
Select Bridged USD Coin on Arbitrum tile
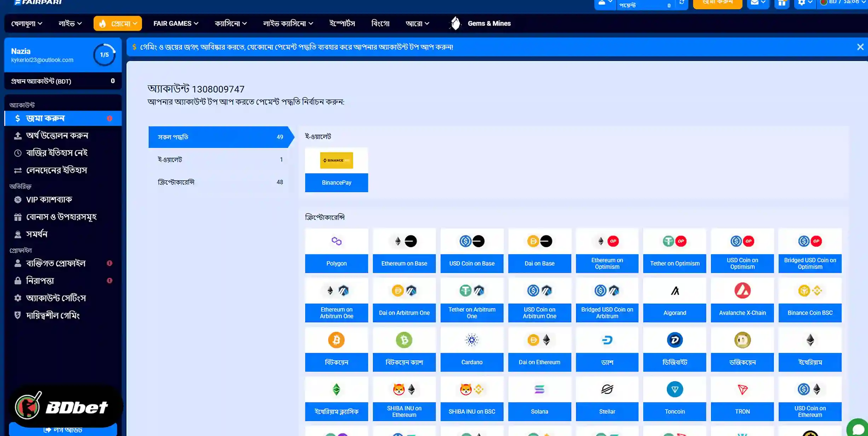pos(607,300)
